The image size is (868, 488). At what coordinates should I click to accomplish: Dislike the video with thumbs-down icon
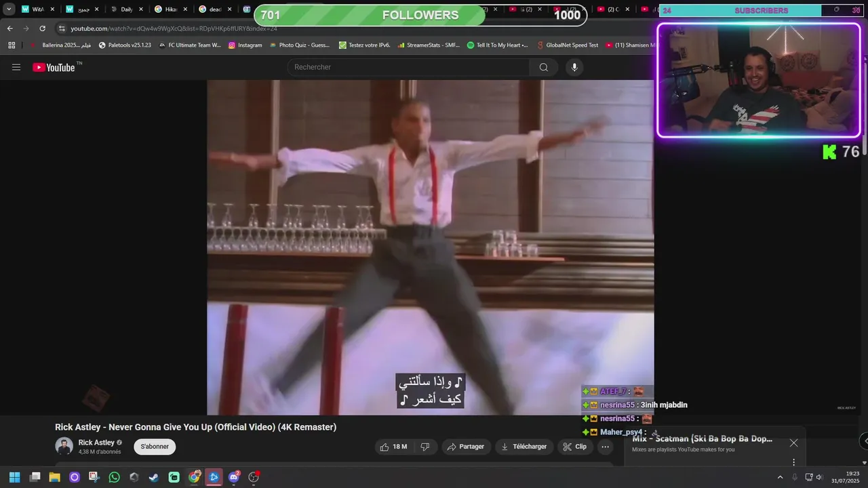425,447
